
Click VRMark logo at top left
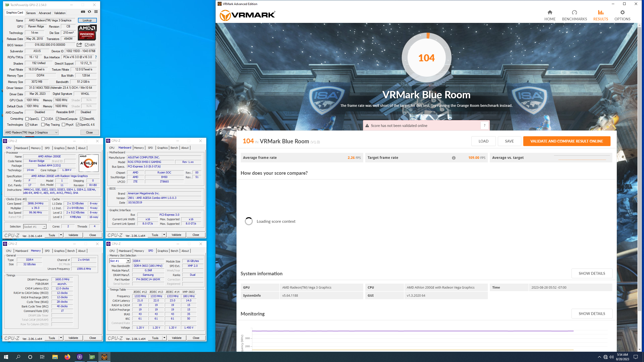[x=248, y=15]
